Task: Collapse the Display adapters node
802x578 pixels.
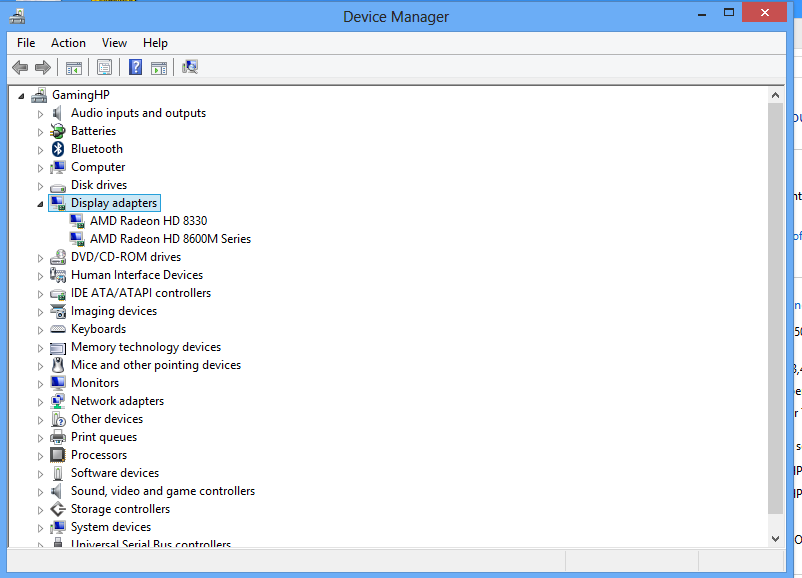Action: tap(40, 204)
